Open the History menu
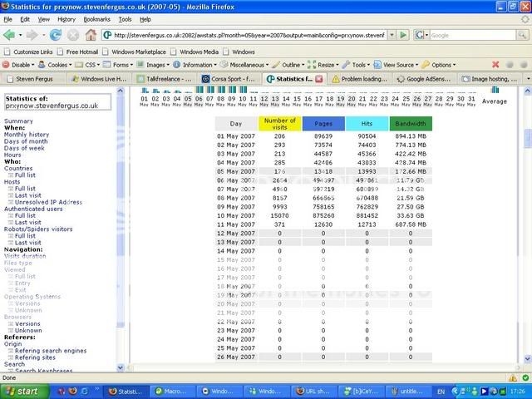532x399 pixels. pos(67,18)
